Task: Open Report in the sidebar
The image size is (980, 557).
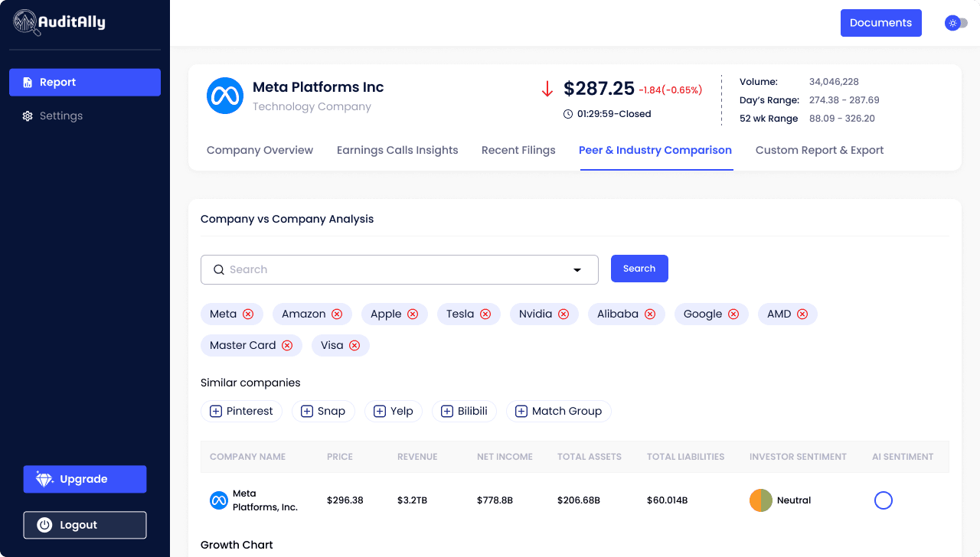Action: coord(85,83)
